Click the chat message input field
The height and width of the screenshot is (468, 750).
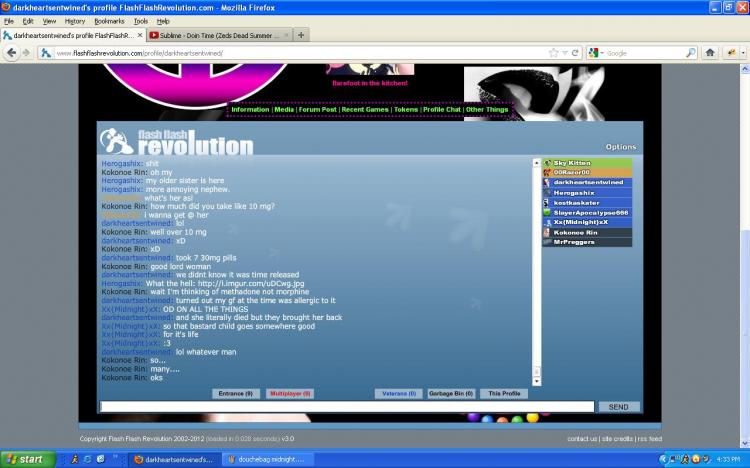tap(347, 407)
